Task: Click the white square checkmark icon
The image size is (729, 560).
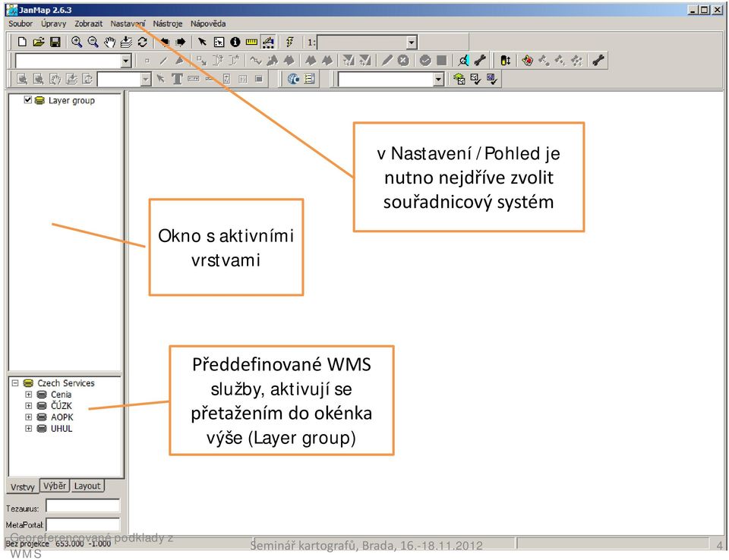Action: pyautogui.click(x=475, y=79)
